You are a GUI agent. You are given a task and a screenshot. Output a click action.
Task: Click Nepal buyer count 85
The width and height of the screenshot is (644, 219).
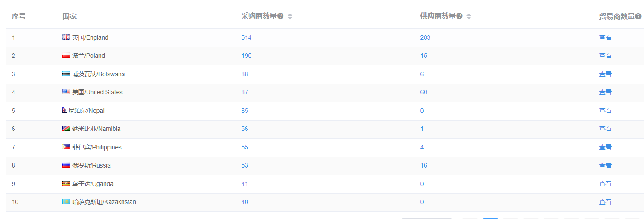click(x=245, y=111)
